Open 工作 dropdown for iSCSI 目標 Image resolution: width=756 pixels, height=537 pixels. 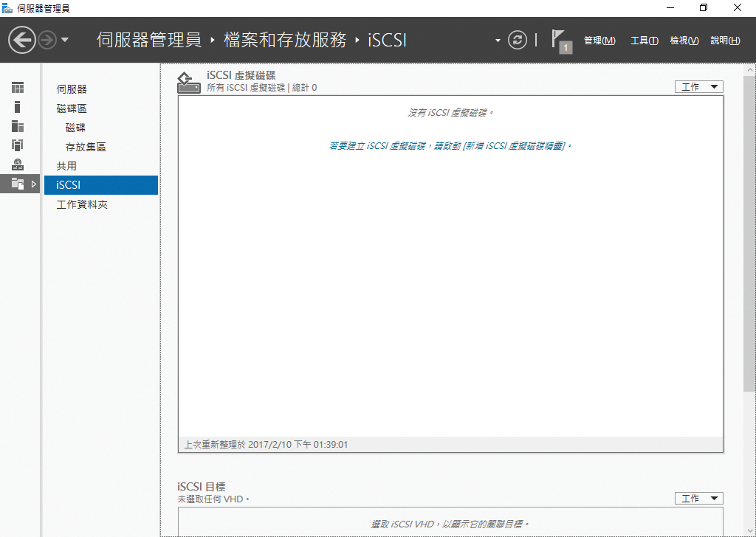pos(698,499)
